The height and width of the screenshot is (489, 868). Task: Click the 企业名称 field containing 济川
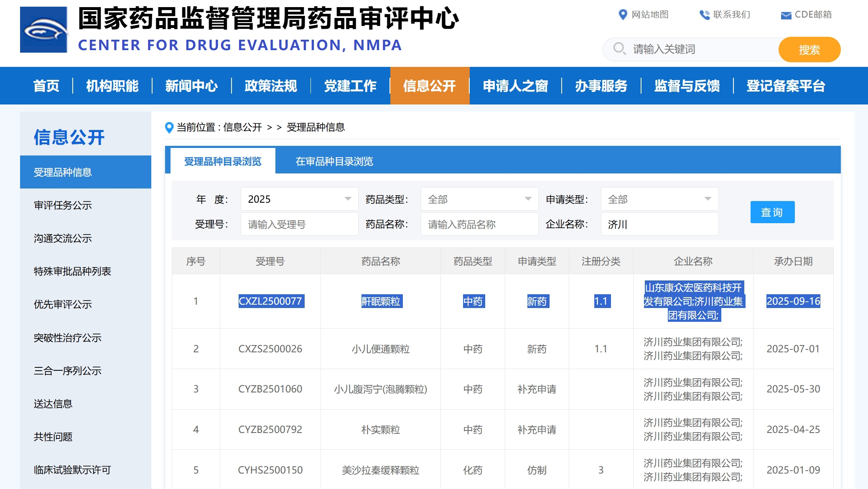point(659,224)
